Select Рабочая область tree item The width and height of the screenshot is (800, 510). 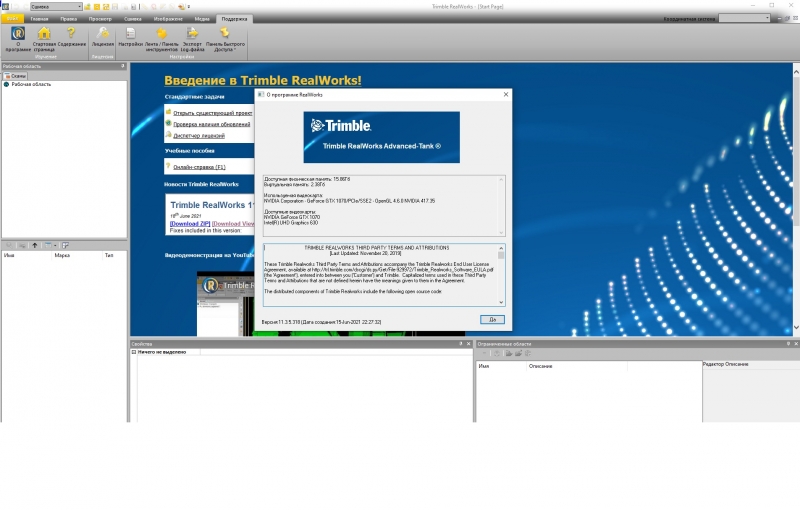[x=31, y=84]
